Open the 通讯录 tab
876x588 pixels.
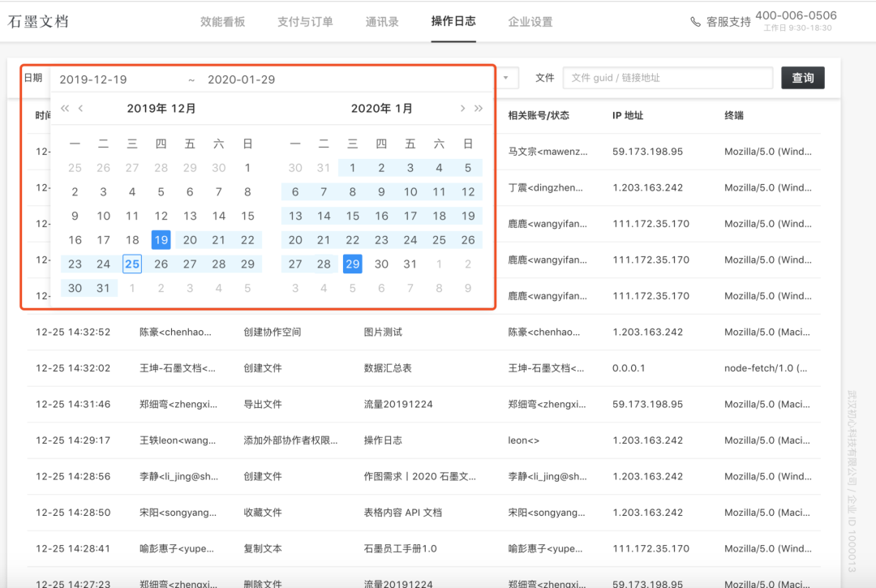pyautogui.click(x=382, y=22)
